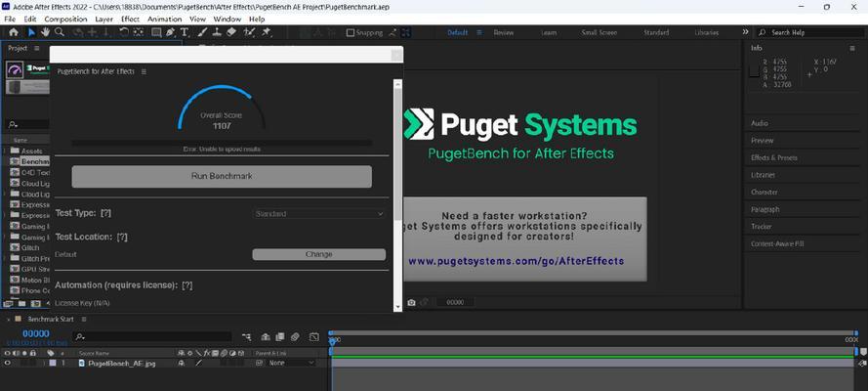Select the Pen tool
Image resolution: width=868 pixels, height=391 pixels.
pos(171,32)
